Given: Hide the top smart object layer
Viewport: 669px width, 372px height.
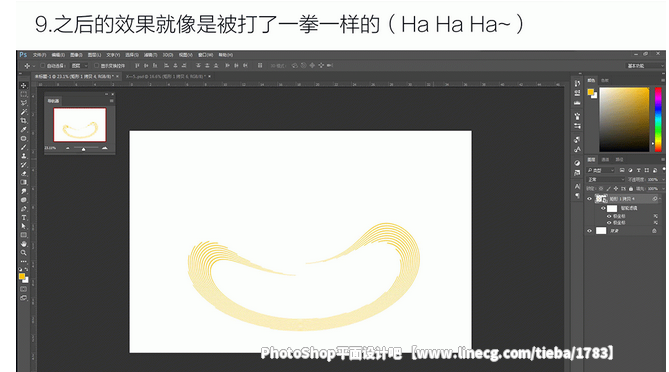Looking at the screenshot, I should pyautogui.click(x=590, y=199).
